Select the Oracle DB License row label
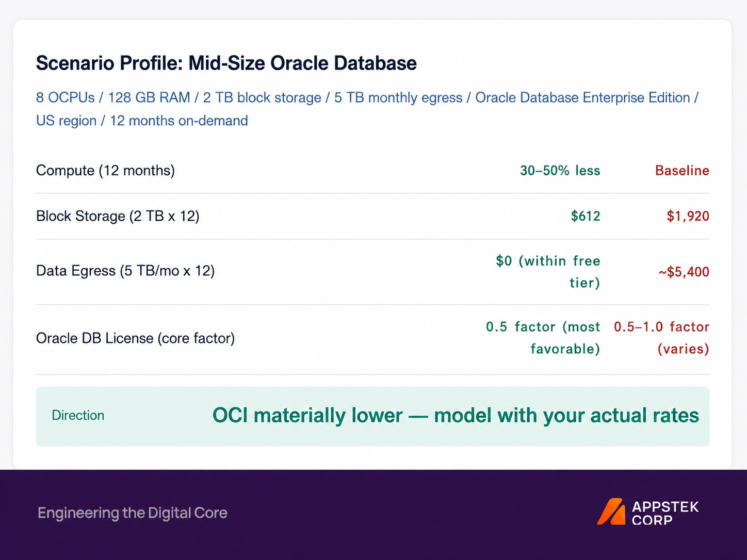 point(135,338)
